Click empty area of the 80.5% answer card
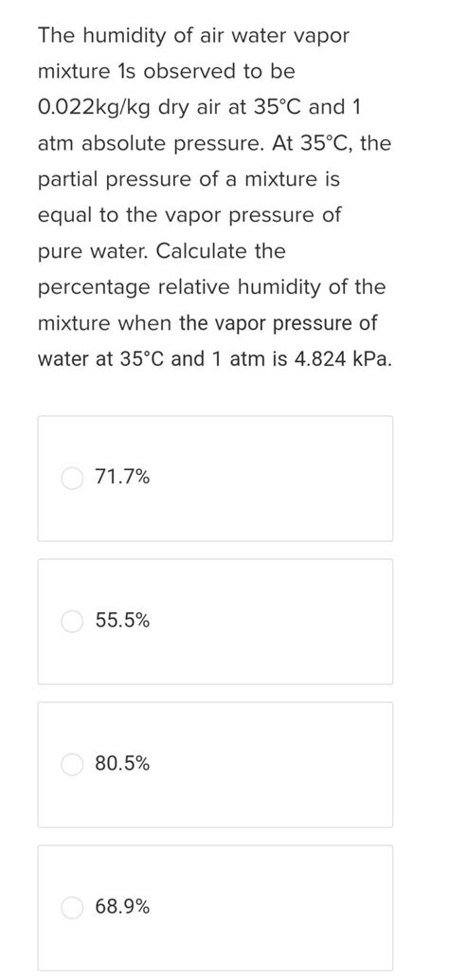The height and width of the screenshot is (980, 449). (268, 764)
